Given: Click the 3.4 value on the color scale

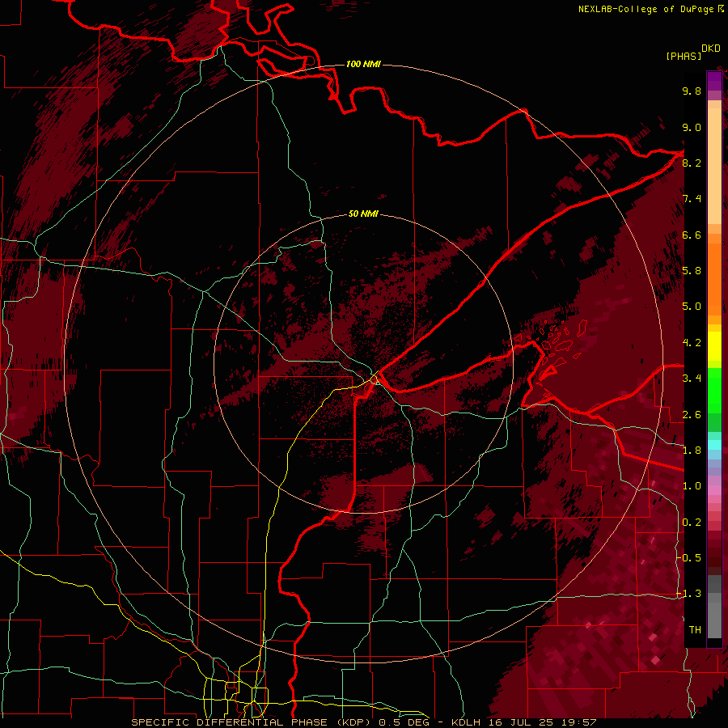Looking at the screenshot, I should point(692,379).
